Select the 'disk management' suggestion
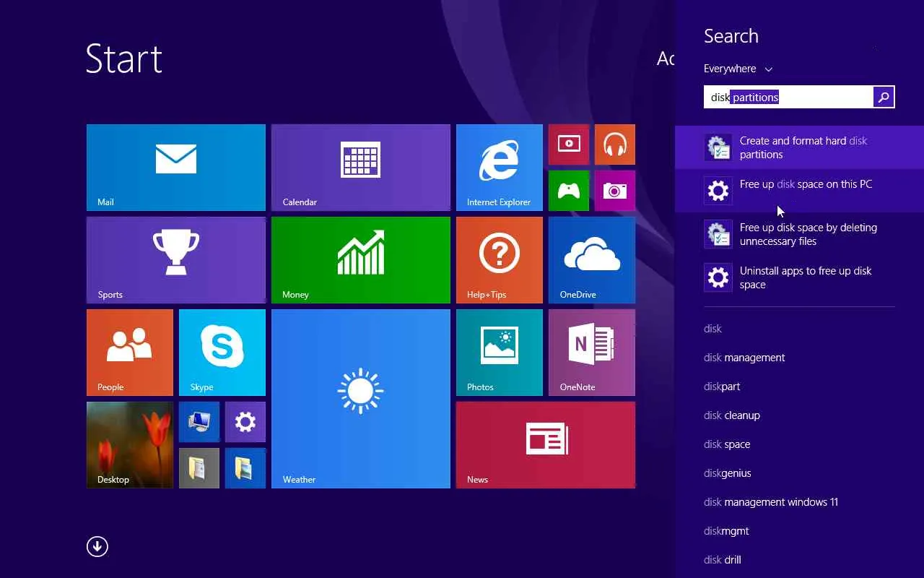 [744, 358]
